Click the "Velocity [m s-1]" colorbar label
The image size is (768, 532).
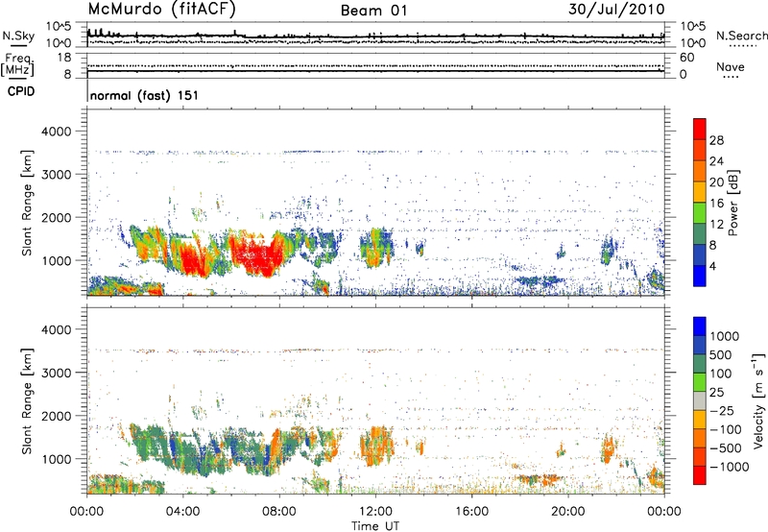[x=758, y=400]
